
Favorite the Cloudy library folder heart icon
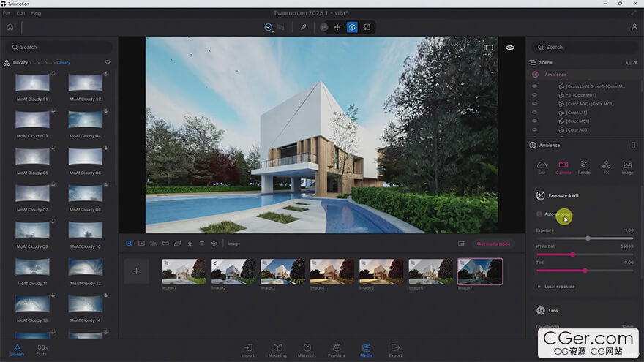[x=108, y=62]
